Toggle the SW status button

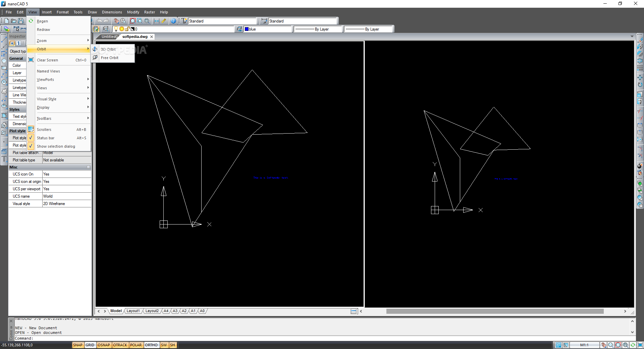164,345
